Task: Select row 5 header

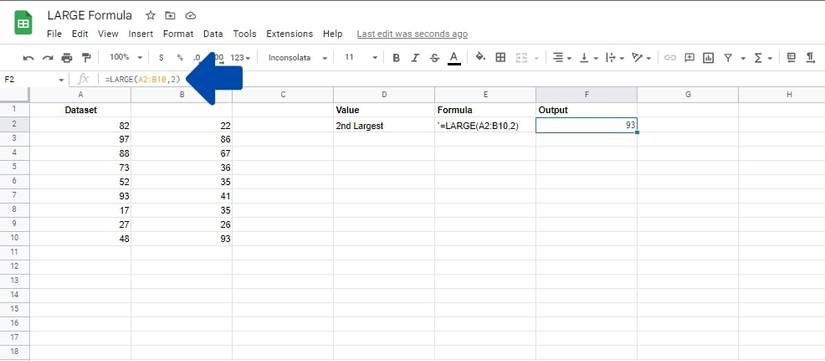Action: (15, 167)
